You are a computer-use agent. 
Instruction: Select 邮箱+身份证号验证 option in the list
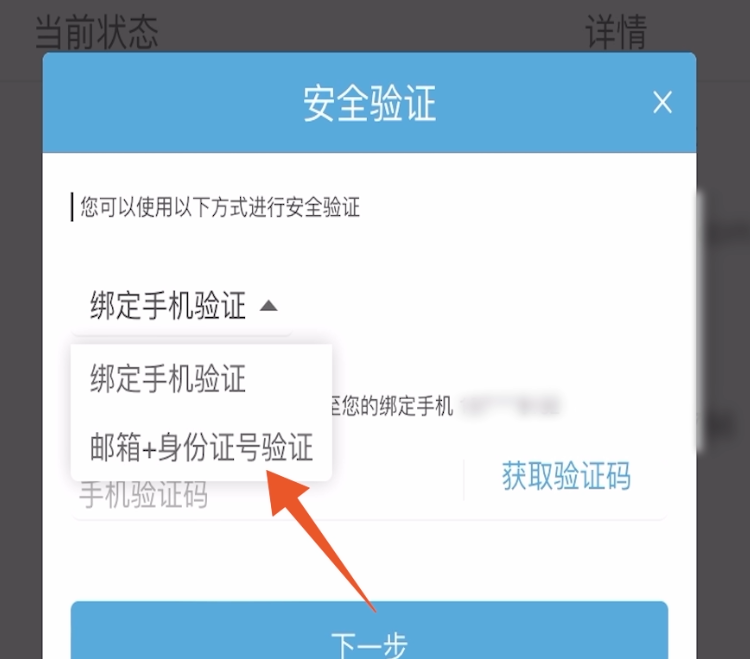click(x=201, y=447)
